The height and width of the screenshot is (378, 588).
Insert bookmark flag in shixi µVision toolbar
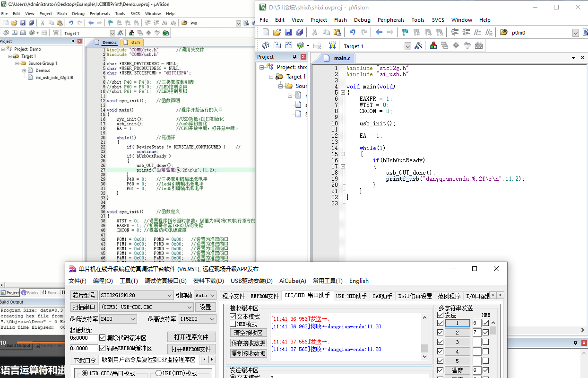[405, 32]
